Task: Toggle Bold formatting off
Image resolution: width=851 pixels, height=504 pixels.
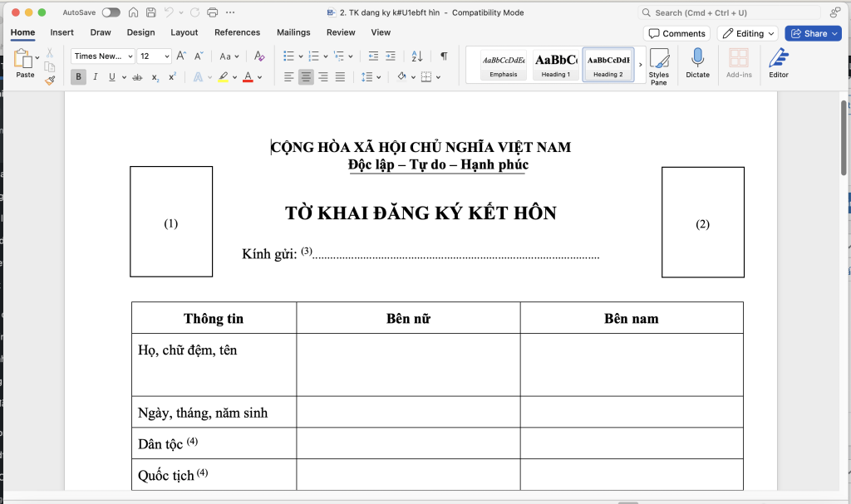Action: (78, 77)
